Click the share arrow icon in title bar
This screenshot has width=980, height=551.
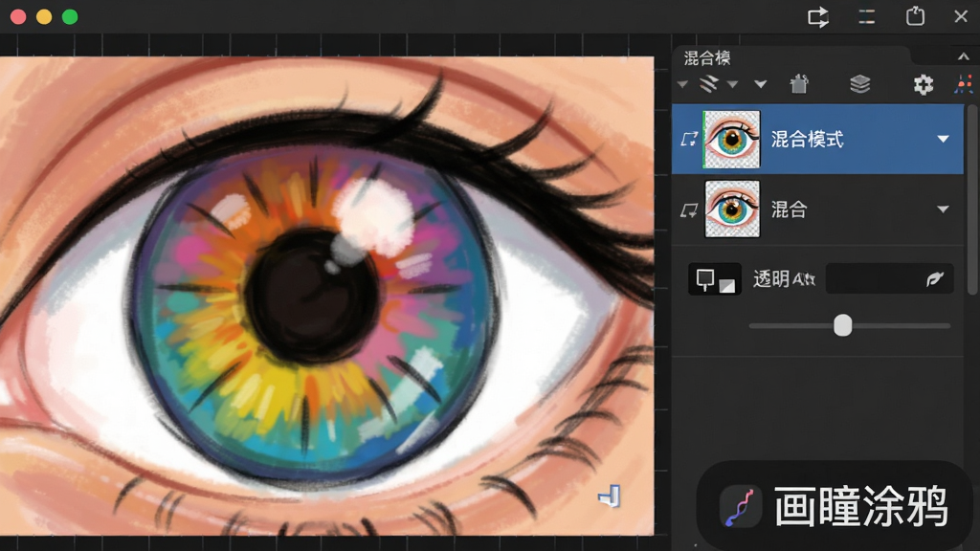[817, 17]
